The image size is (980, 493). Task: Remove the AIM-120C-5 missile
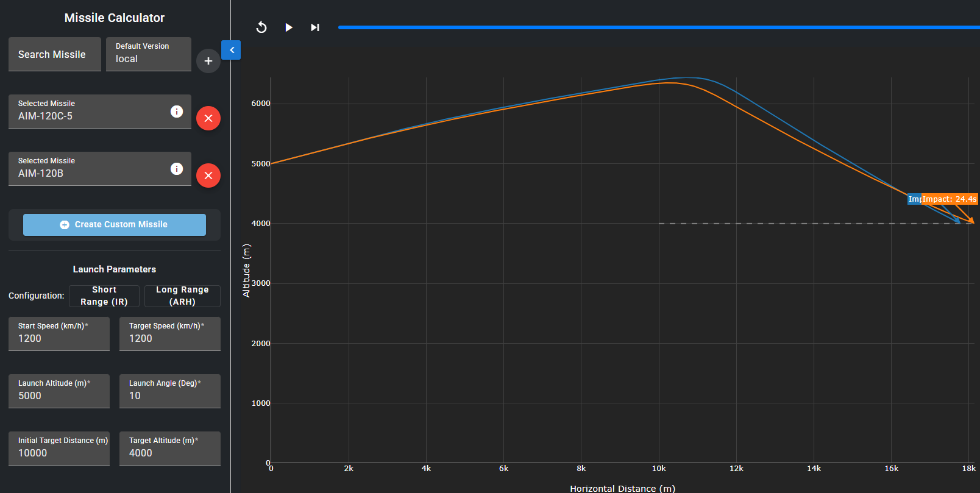pos(208,118)
